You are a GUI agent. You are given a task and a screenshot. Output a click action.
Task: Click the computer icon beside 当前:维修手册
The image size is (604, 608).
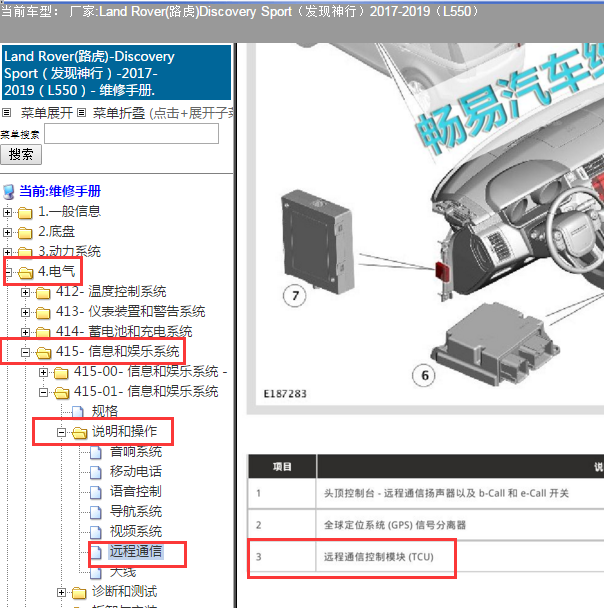(9, 192)
